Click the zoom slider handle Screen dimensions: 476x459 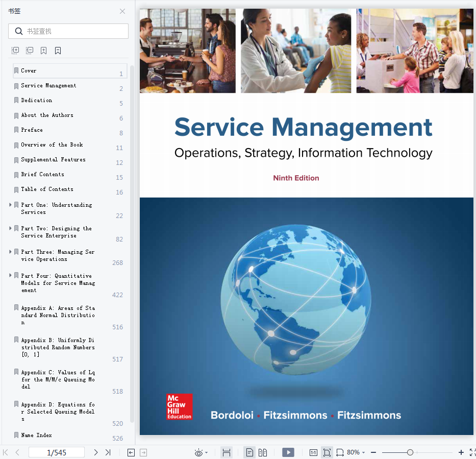(410, 452)
